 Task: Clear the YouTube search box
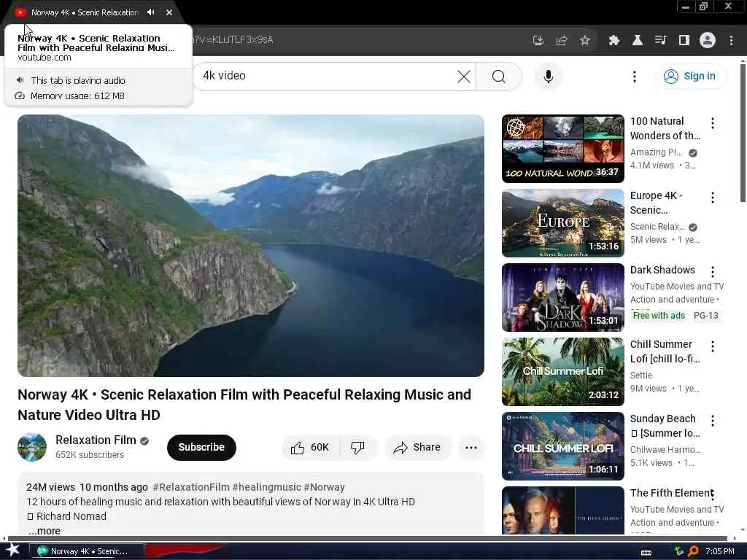pos(463,76)
